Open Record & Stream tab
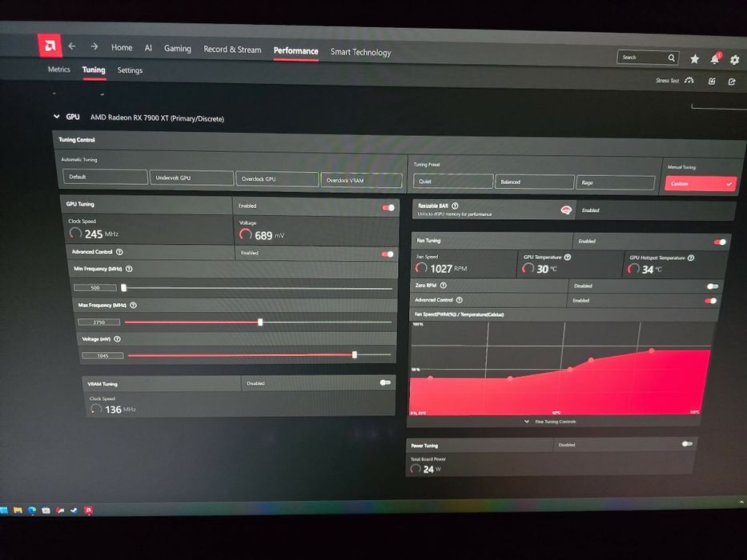Screen dimensions: 747x560 232,50
